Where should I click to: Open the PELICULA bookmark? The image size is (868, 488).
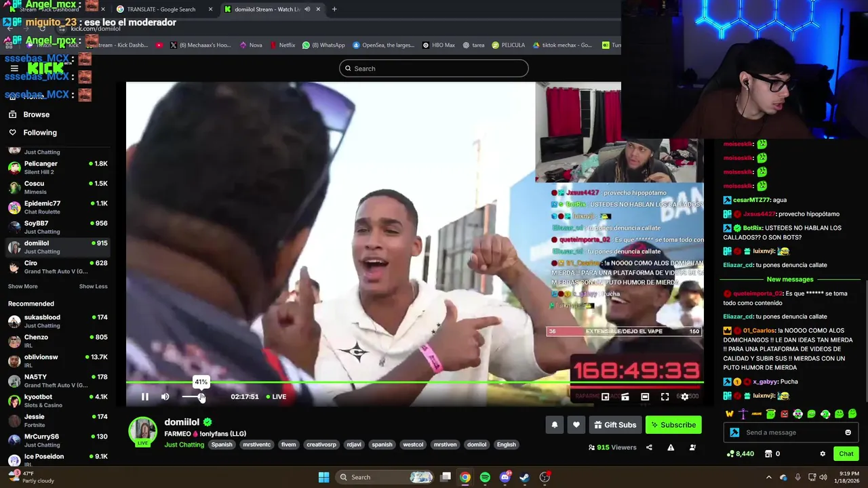point(509,45)
